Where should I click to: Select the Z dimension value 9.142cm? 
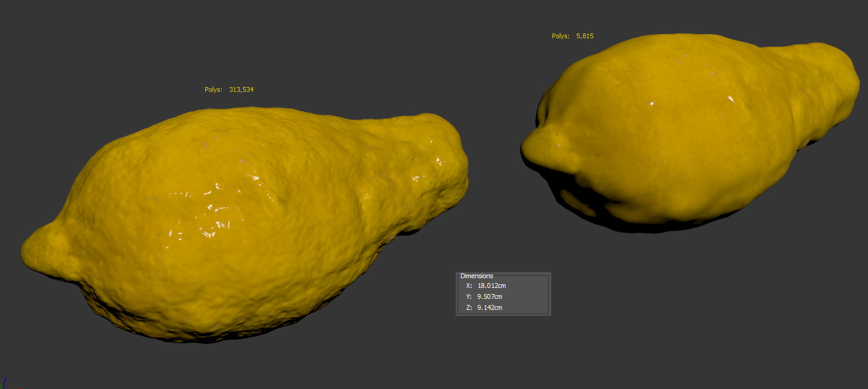[490, 307]
